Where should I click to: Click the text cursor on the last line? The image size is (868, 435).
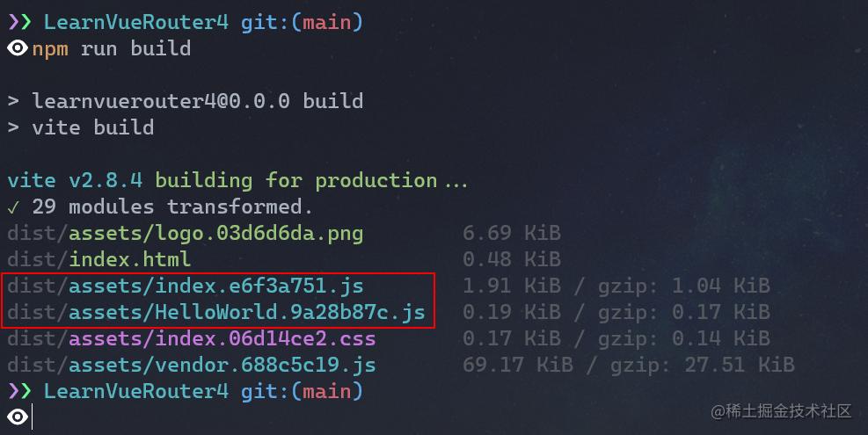pyautogui.click(x=33, y=417)
